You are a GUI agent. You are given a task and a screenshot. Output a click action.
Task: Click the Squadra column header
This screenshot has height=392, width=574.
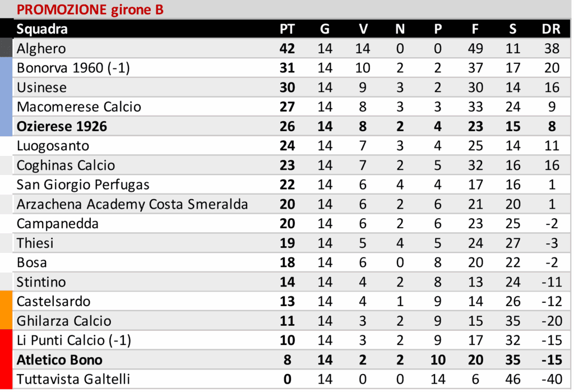click(x=42, y=29)
